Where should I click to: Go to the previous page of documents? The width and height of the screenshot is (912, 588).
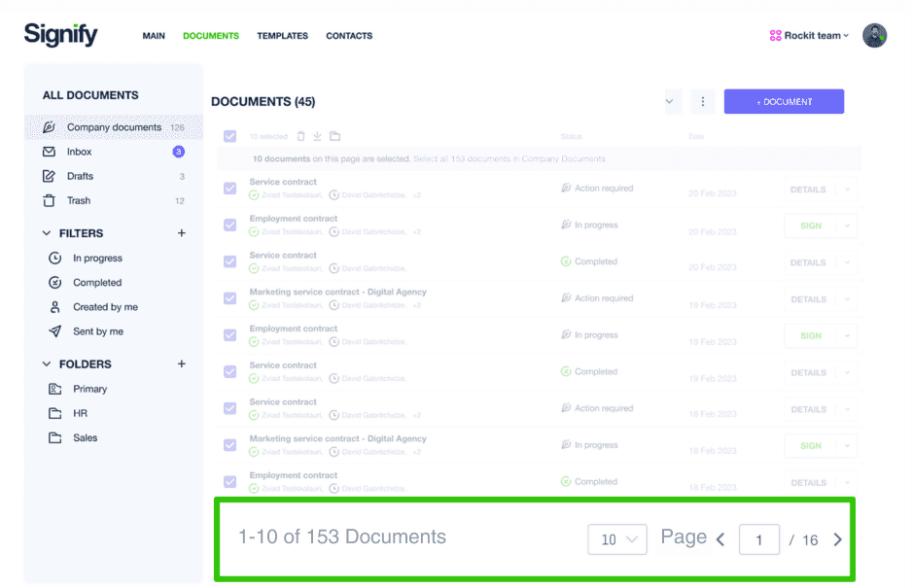[x=720, y=539]
